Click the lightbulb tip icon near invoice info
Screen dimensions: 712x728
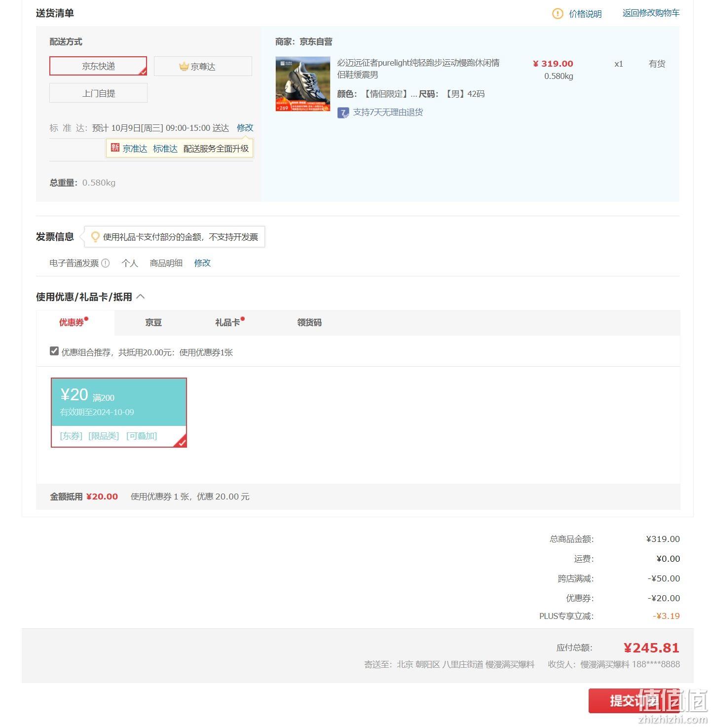click(x=95, y=237)
